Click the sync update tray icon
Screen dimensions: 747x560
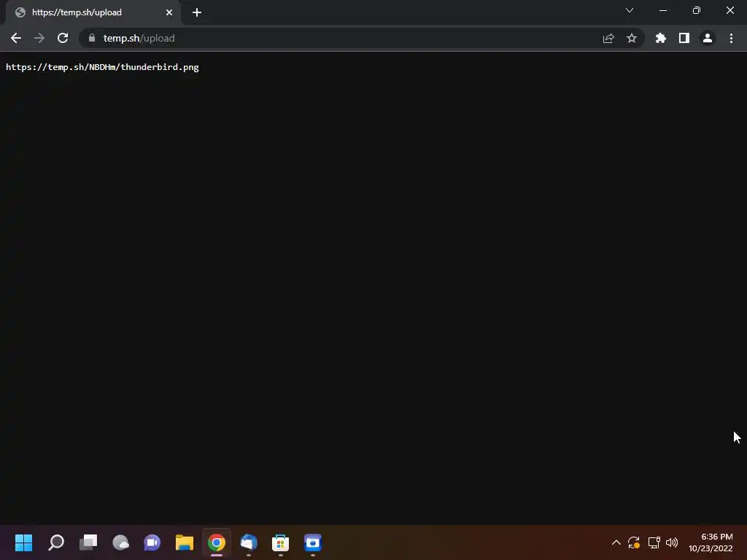point(634,542)
